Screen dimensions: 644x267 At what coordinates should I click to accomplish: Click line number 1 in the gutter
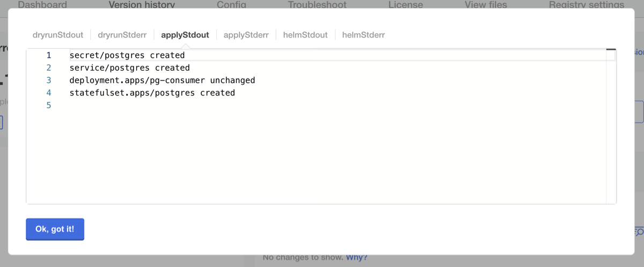49,55
